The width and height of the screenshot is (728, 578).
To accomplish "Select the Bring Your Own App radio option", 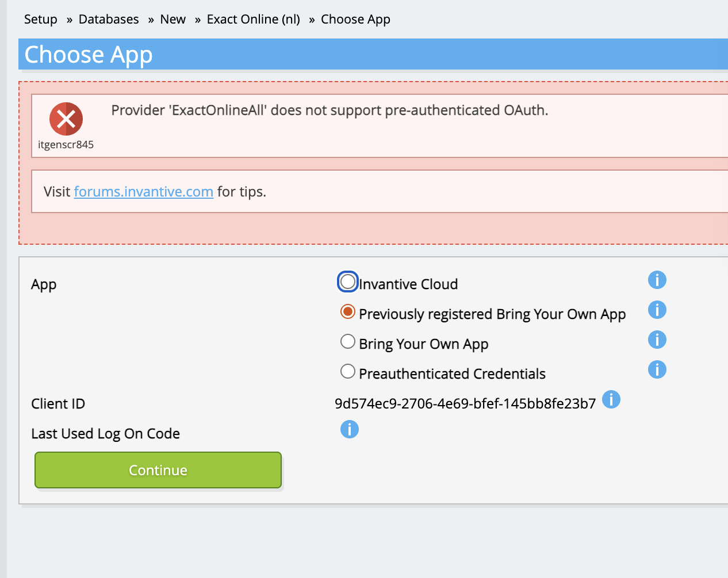I will coord(348,342).
